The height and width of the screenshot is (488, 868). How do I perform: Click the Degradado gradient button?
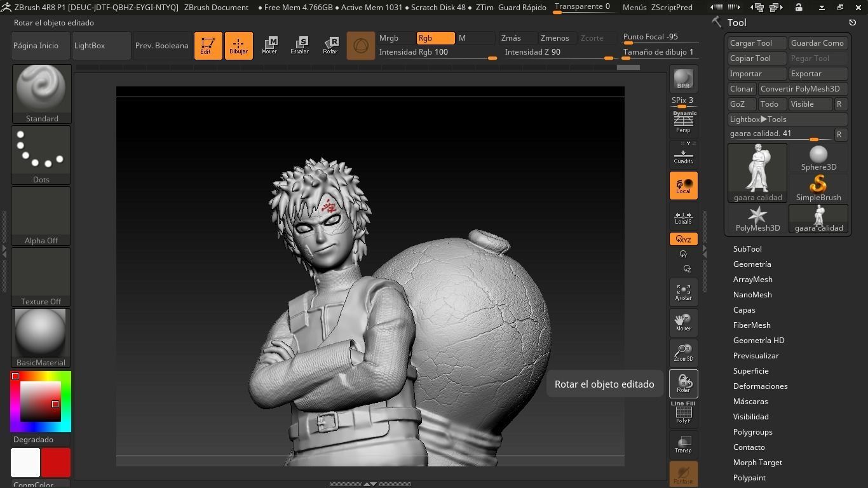pyautogui.click(x=41, y=440)
